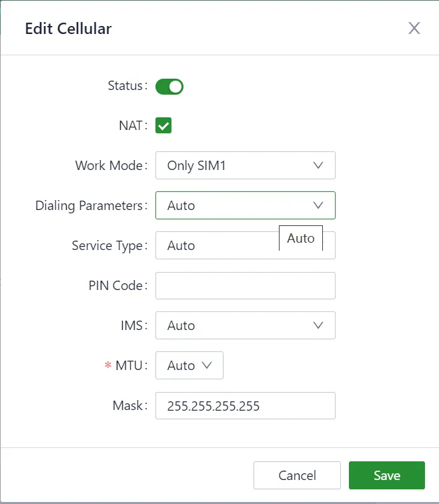Screen dimensions: 439x504
Task: Open the Dialing Parameters dropdown
Action: [246, 205]
